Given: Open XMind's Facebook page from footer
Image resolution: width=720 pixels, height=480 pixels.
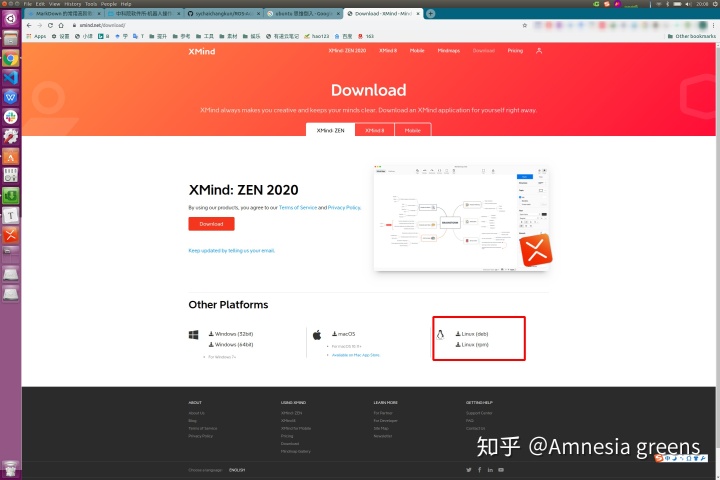Looking at the screenshot, I should [x=479, y=470].
